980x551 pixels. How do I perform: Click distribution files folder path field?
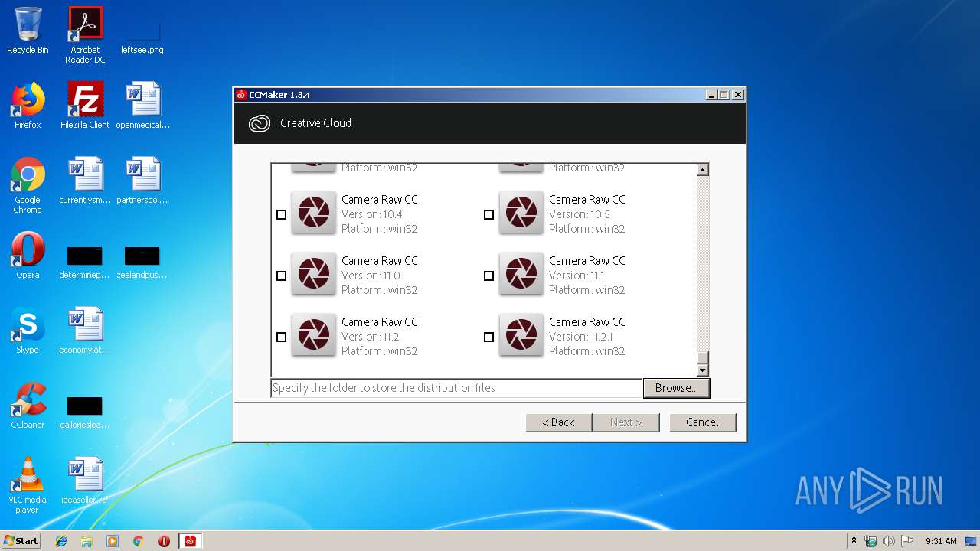(x=456, y=388)
